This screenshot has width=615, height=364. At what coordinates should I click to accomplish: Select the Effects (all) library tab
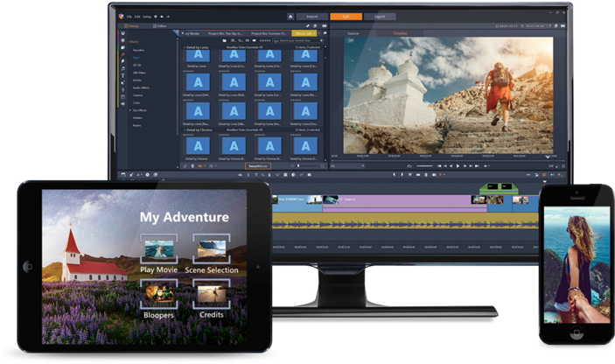(x=304, y=34)
